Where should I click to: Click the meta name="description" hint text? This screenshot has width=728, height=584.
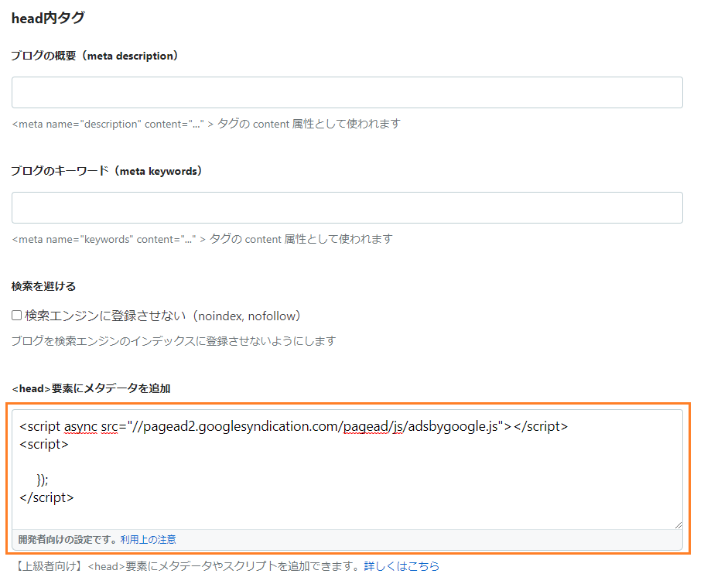tap(206, 124)
